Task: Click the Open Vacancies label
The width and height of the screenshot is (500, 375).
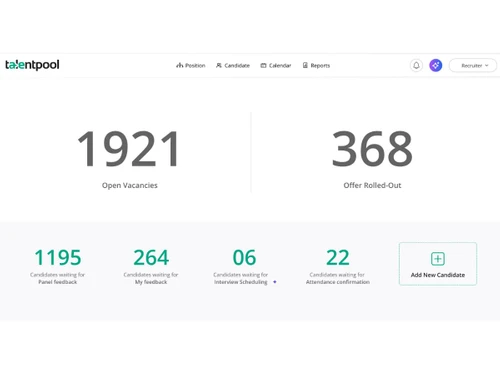Action: [x=130, y=185]
